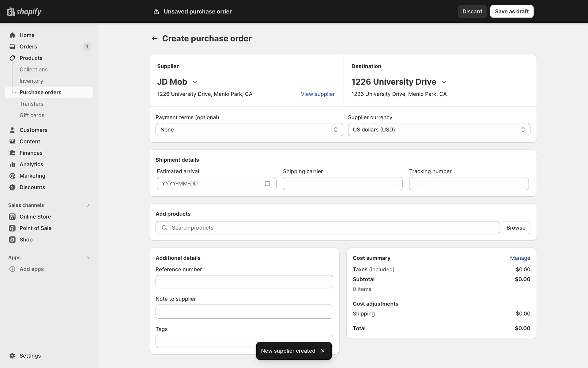The width and height of the screenshot is (588, 368).
Task: Click the View supplier link
Action: (318, 94)
